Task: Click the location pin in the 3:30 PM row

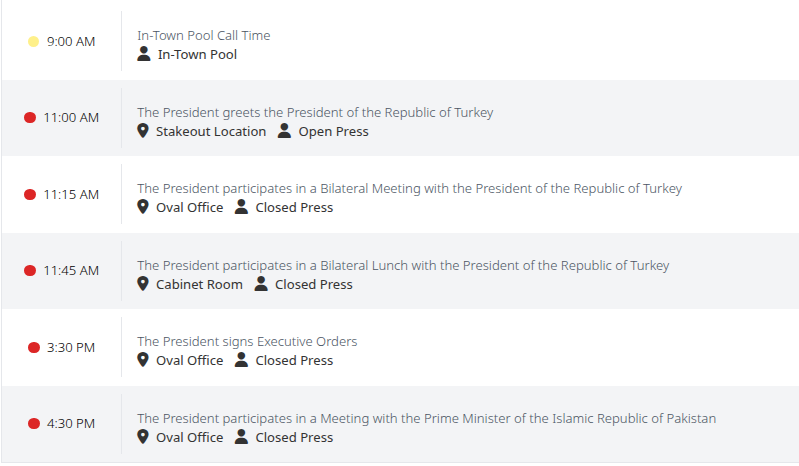Action: (x=143, y=360)
